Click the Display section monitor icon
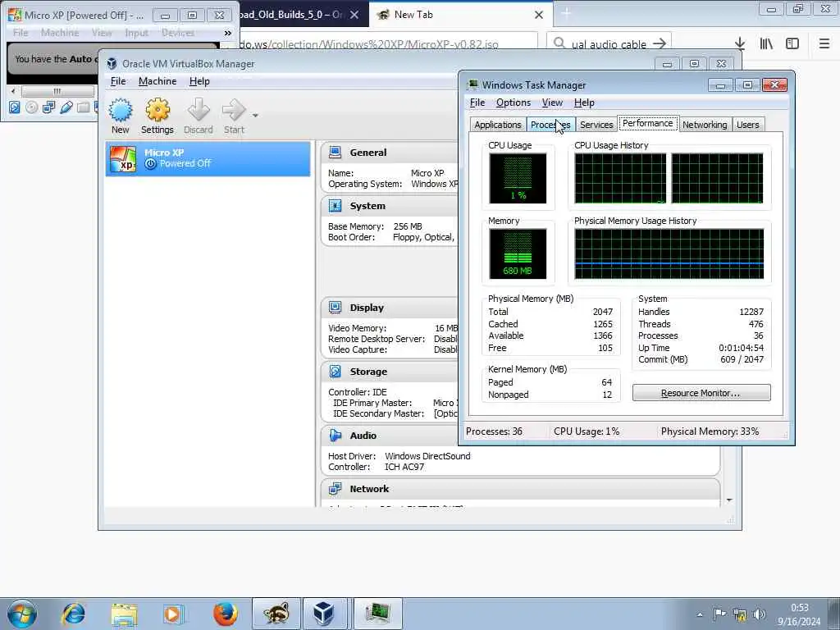Viewport: 840px width, 630px height. (336, 308)
